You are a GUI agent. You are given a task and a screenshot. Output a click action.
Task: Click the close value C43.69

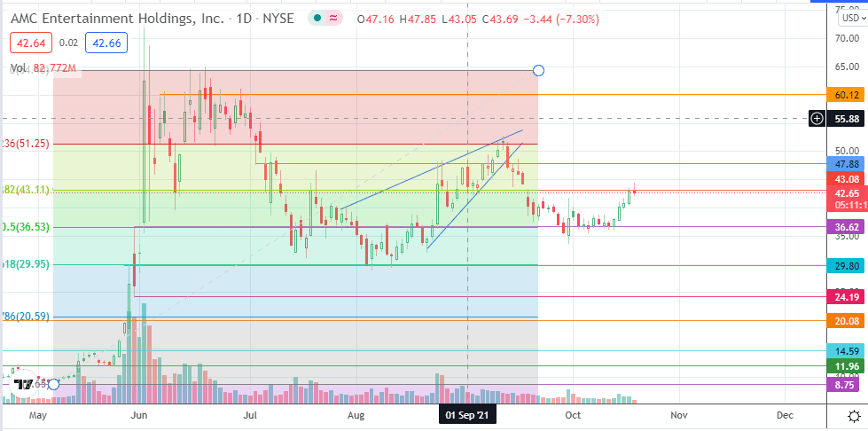pyautogui.click(x=500, y=20)
